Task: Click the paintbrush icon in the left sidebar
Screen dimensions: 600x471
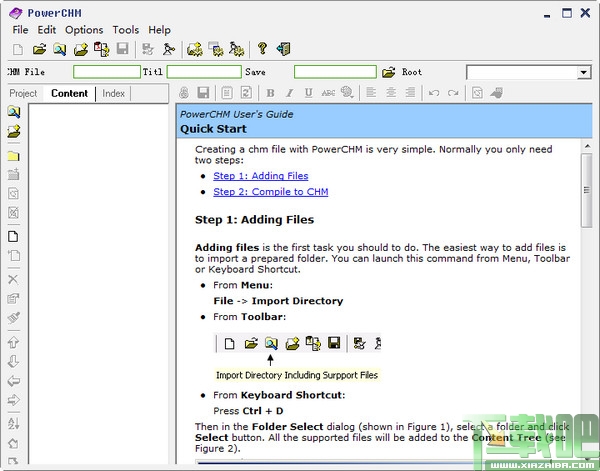Action: coord(13,317)
